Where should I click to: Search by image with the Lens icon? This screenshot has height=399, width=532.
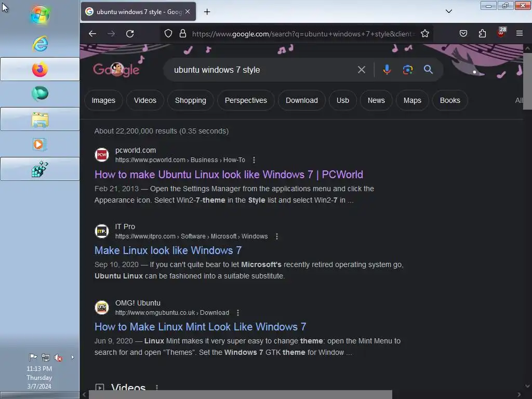pos(407,70)
